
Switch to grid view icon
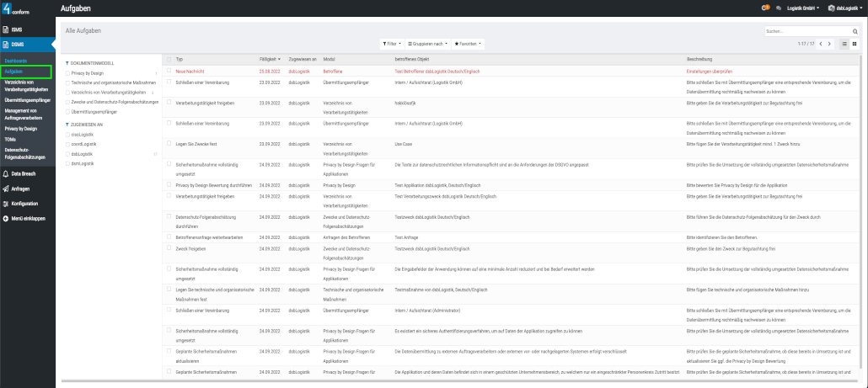click(855, 43)
